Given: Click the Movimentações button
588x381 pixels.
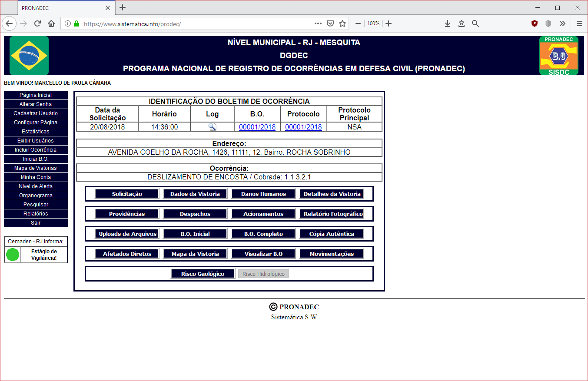Looking at the screenshot, I should pos(332,254).
